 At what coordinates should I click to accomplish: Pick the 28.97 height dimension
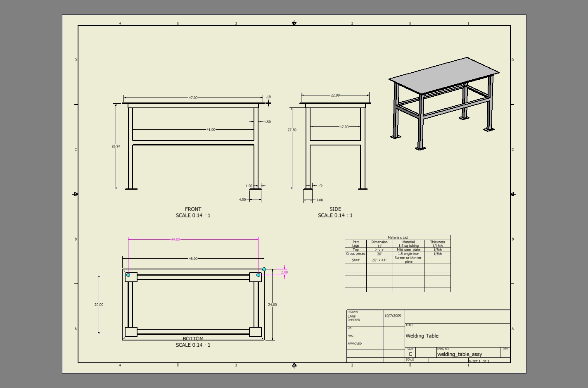click(116, 146)
